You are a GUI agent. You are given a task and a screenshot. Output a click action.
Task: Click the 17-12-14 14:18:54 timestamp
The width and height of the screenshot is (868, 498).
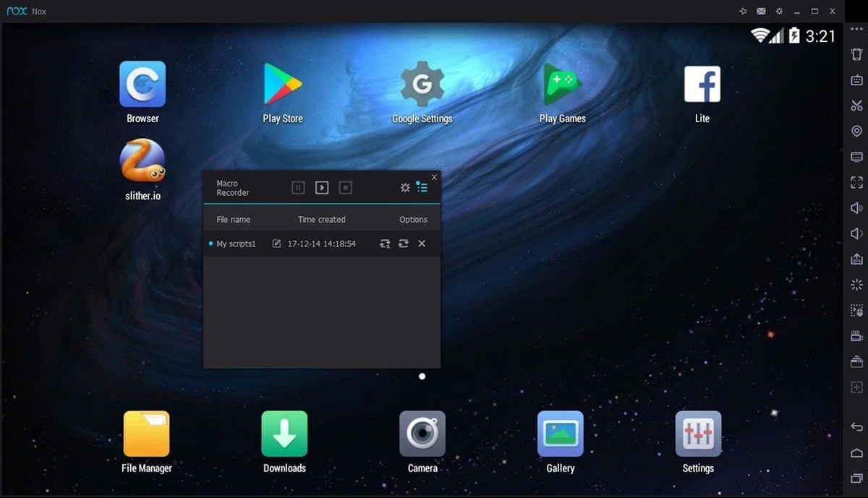pyautogui.click(x=322, y=244)
